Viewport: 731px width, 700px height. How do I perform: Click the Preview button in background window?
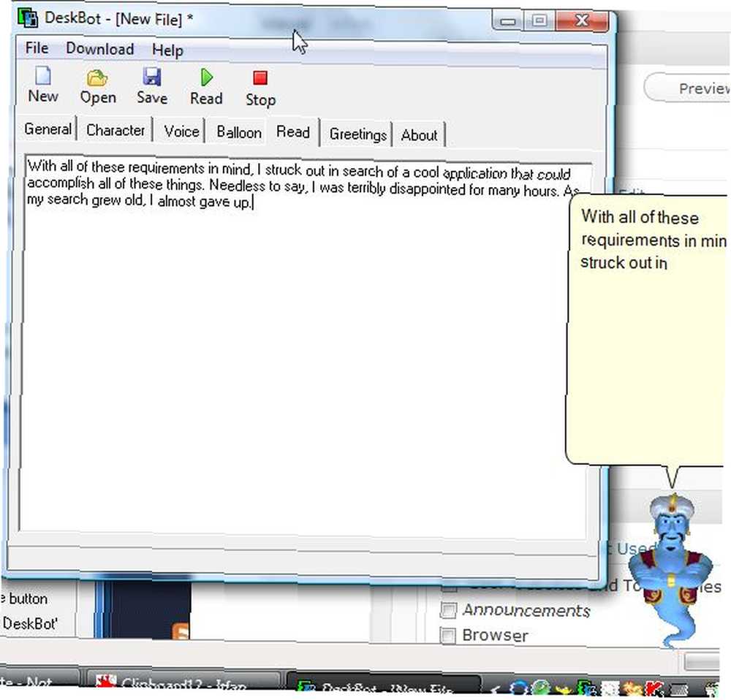688,88
